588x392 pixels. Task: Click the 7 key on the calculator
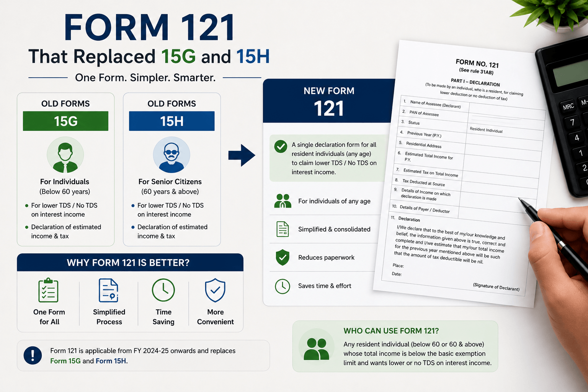[573, 122]
